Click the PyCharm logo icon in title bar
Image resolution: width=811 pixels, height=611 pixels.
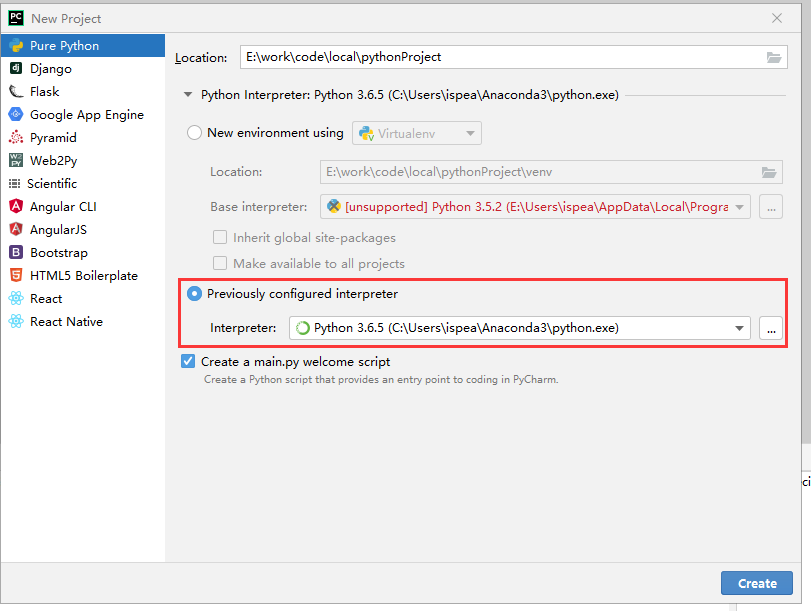point(16,18)
